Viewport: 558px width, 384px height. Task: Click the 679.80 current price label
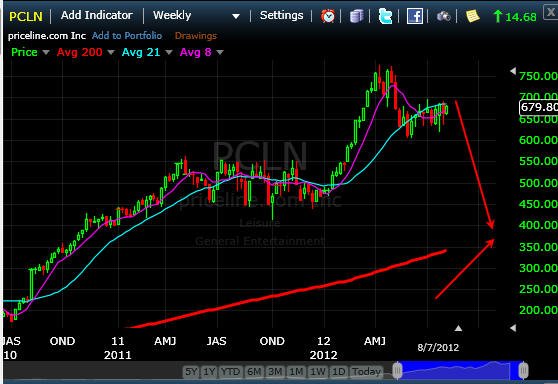538,107
